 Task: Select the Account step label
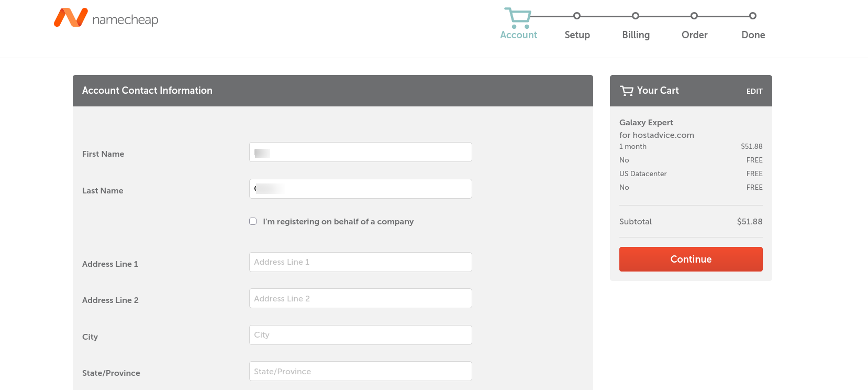coord(518,35)
